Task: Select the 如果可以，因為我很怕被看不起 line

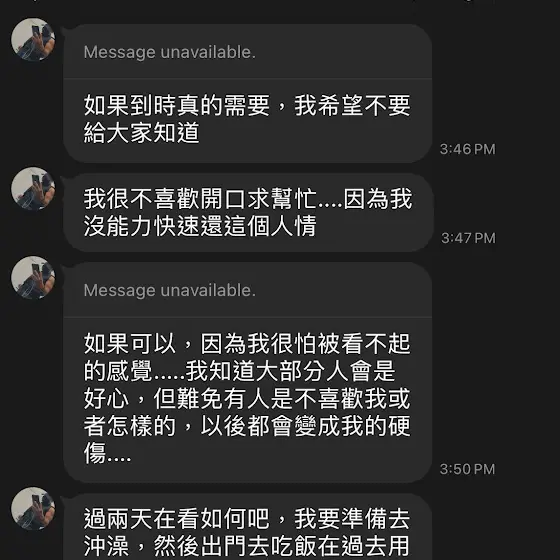Action: (247, 344)
